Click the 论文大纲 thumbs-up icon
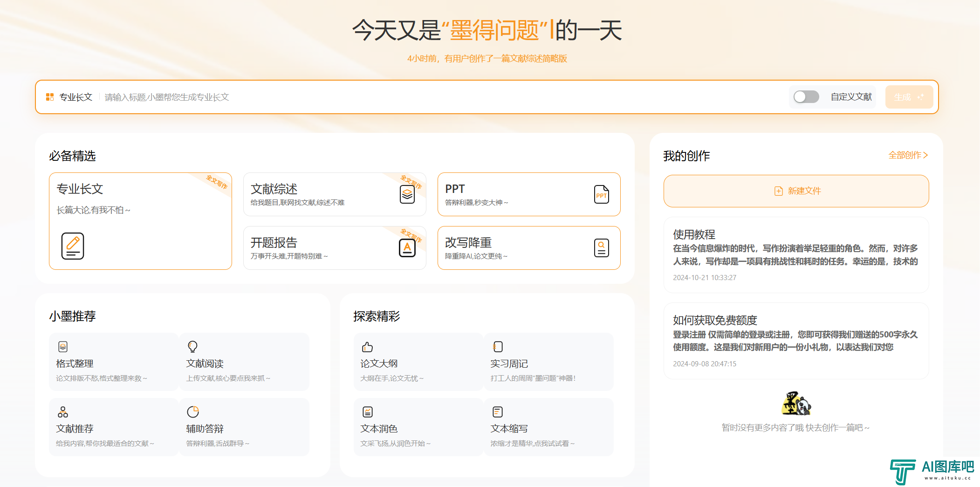Viewport: 980px width, 487px height. 367,347
